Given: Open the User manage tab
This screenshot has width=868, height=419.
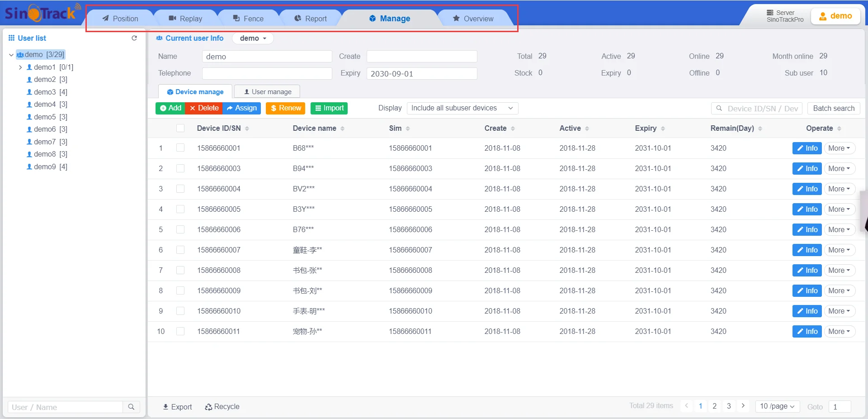Looking at the screenshot, I should click(x=267, y=92).
